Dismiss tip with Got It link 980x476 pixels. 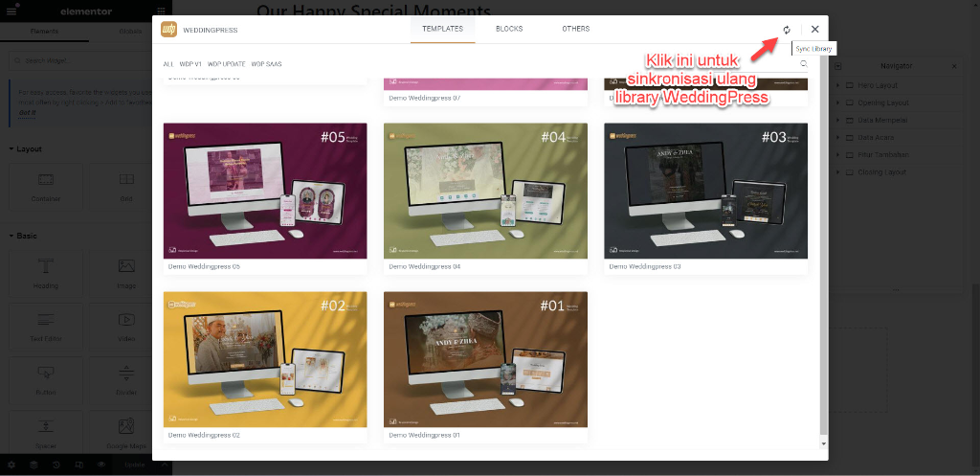click(x=27, y=113)
